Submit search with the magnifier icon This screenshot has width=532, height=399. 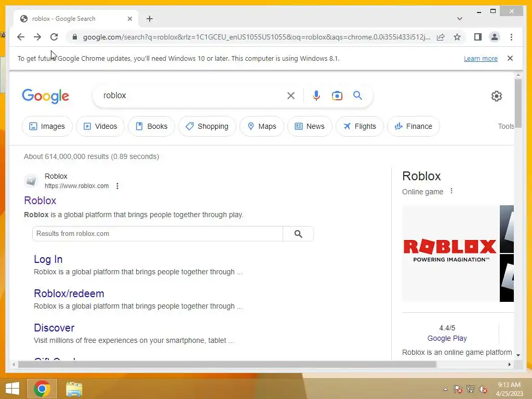(x=357, y=96)
